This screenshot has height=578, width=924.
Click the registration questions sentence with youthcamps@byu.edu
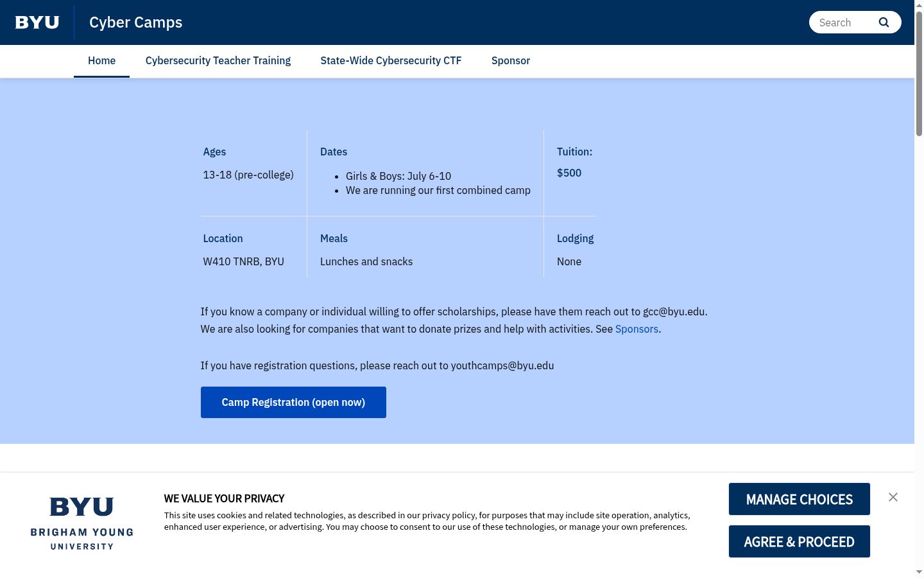[377, 365]
